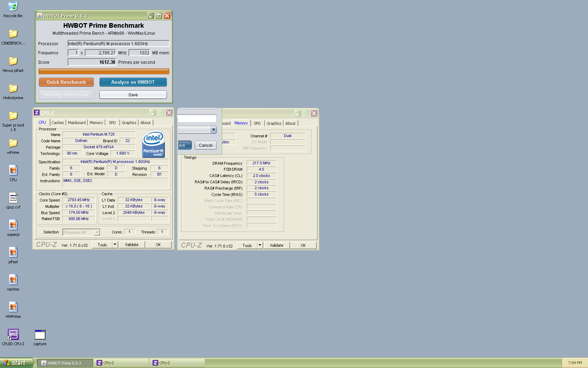Click the Core Speed value 2783.45 MHz
The height and width of the screenshot is (368, 588).
point(79,200)
